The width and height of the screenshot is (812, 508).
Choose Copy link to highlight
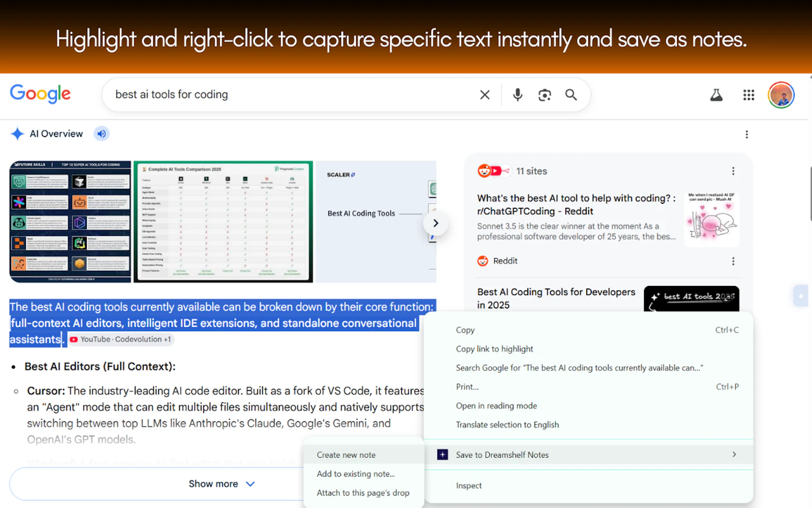point(588,349)
